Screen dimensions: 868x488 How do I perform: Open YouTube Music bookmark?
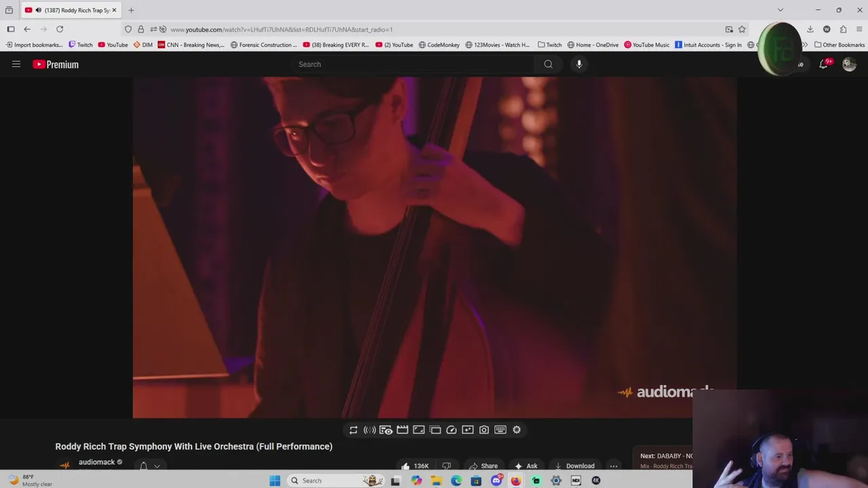click(x=647, y=45)
